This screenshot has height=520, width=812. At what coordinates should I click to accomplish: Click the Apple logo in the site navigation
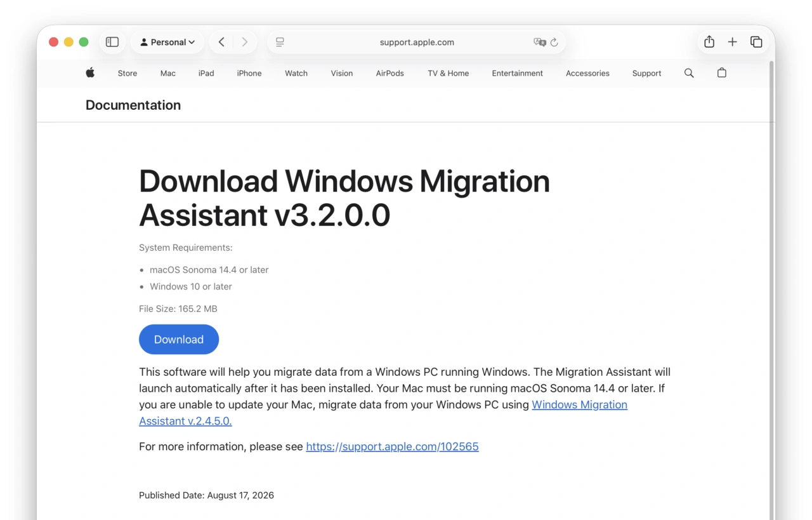pyautogui.click(x=90, y=72)
